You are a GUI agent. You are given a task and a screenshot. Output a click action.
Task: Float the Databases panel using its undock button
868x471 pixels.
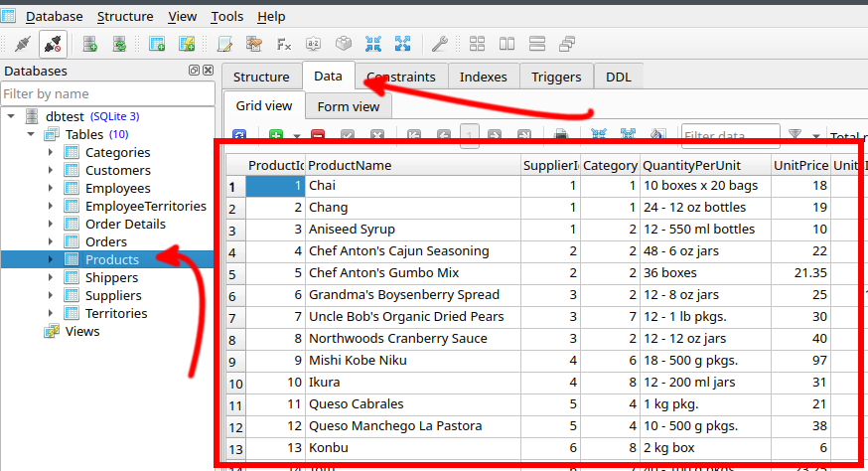pos(195,71)
